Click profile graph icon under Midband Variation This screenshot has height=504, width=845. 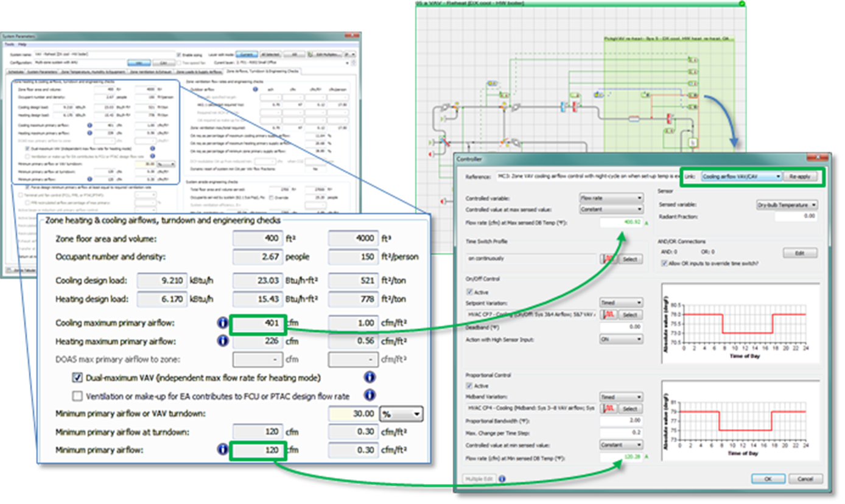click(608, 408)
